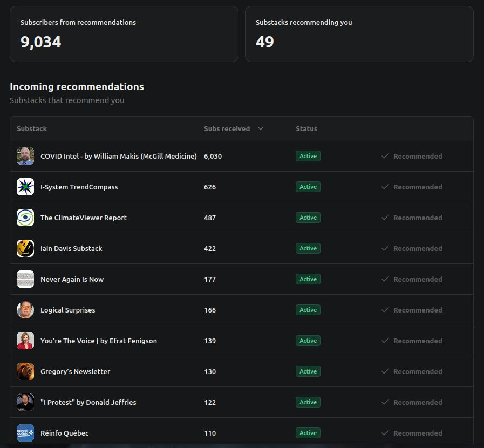Click Active badge for Logical Surprises
This screenshot has width=484, height=448.
point(308,310)
